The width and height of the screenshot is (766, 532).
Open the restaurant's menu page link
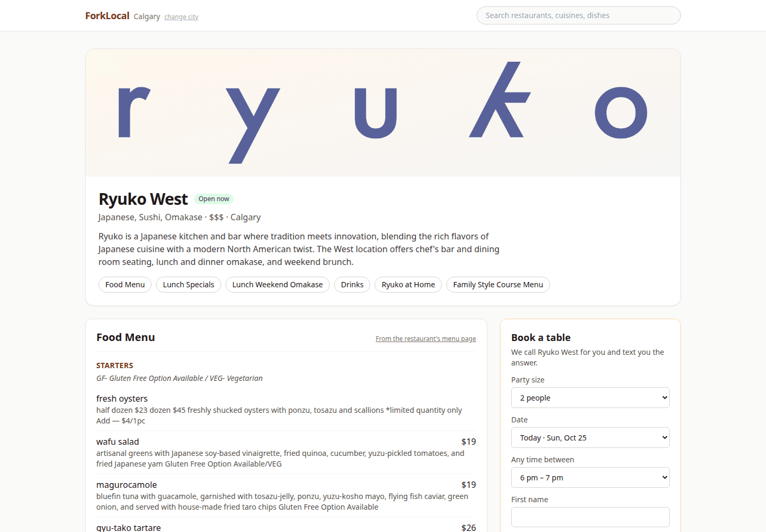pos(426,339)
